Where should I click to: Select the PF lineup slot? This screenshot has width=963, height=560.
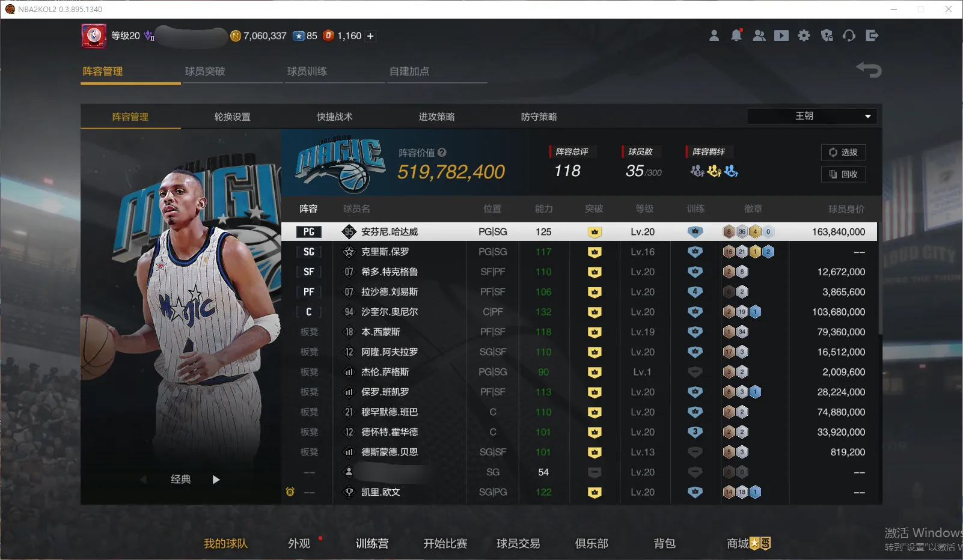click(309, 292)
